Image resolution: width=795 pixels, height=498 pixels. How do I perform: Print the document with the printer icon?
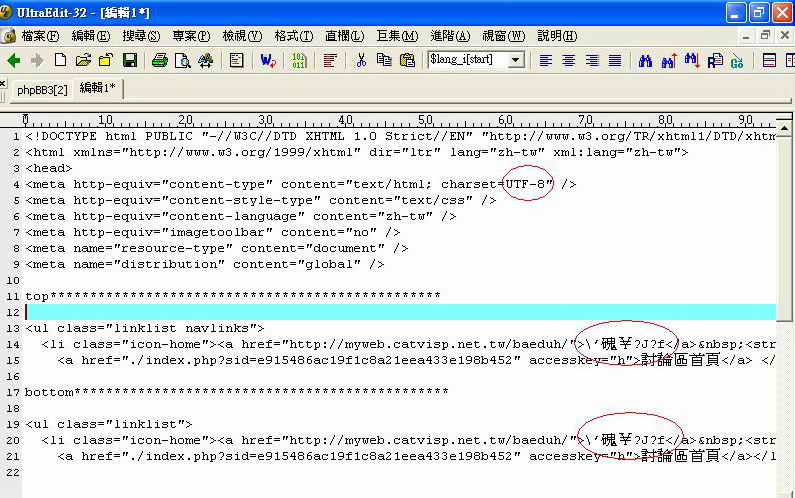point(160,61)
